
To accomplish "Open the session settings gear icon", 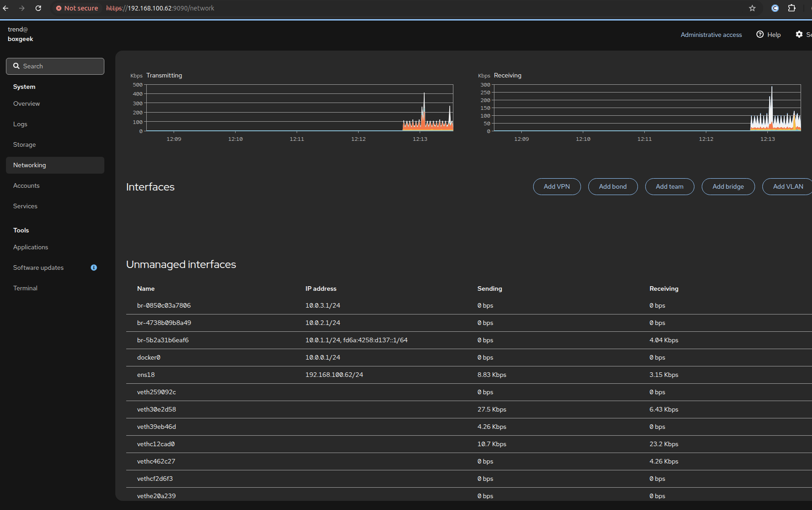I will point(799,34).
